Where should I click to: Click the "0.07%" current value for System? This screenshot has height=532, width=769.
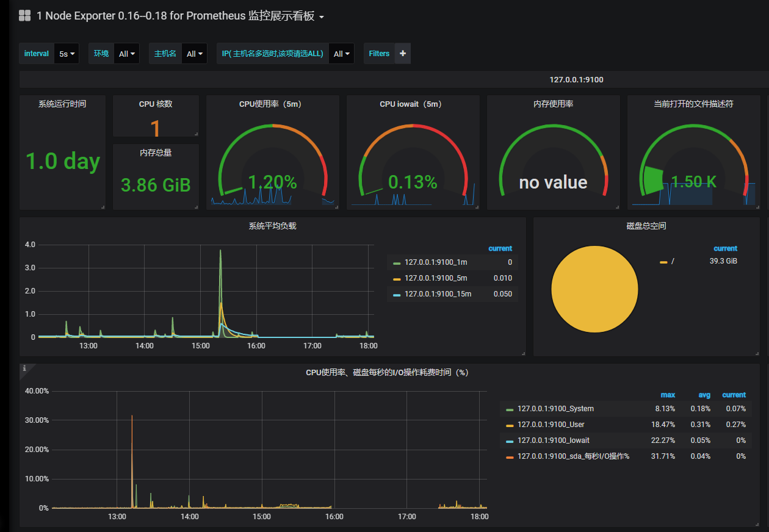(x=736, y=409)
